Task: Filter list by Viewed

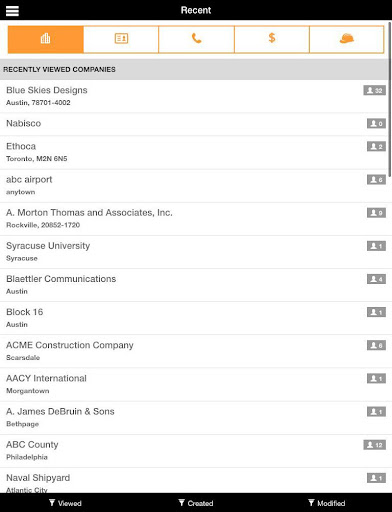Action: tap(65, 503)
